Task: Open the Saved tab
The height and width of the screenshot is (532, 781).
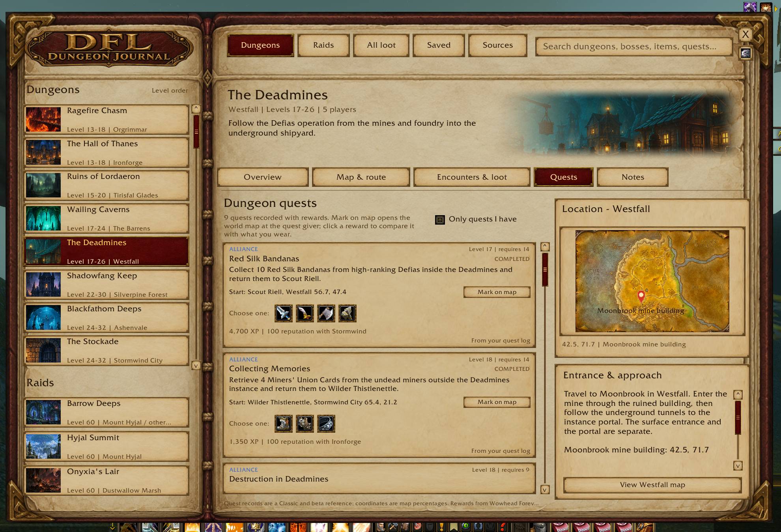Action: [439, 45]
